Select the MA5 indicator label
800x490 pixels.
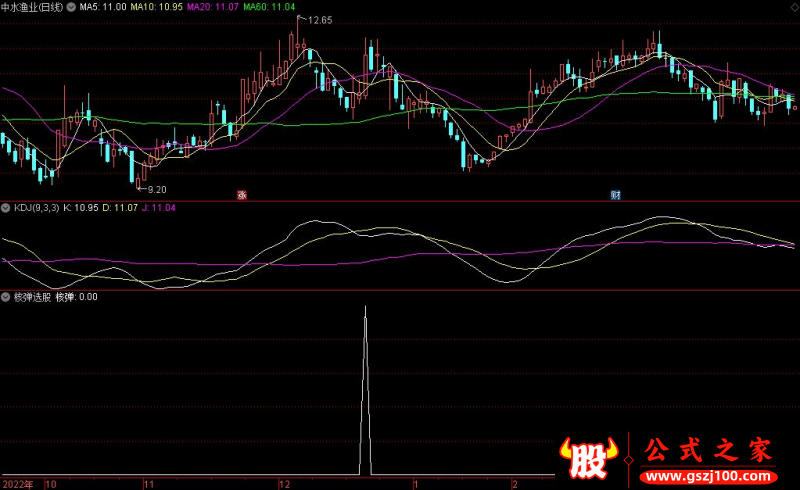tap(102, 6)
